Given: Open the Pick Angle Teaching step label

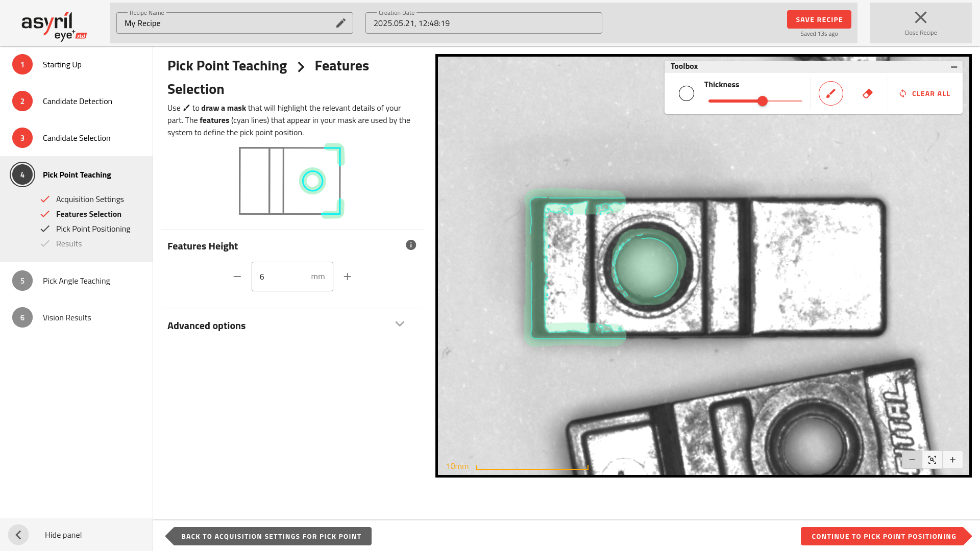Looking at the screenshot, I should point(77,281).
